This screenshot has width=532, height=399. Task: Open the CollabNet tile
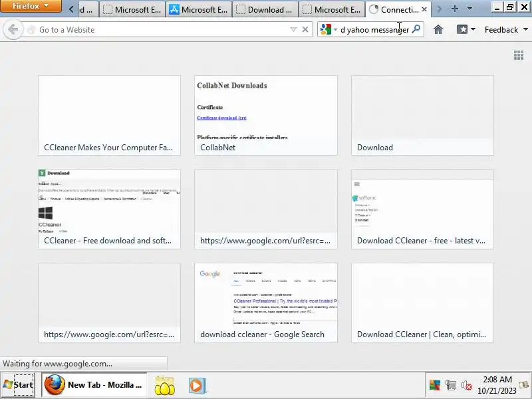(x=266, y=115)
